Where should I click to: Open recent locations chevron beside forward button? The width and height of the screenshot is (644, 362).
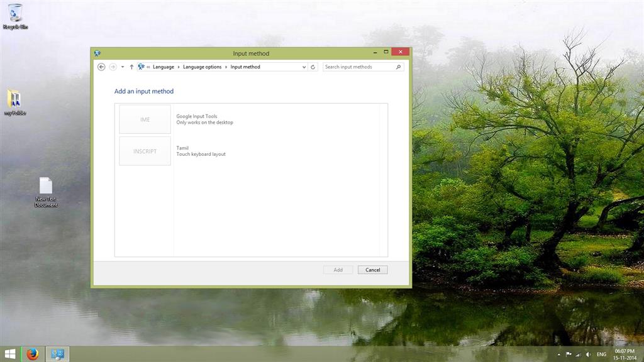(122, 67)
